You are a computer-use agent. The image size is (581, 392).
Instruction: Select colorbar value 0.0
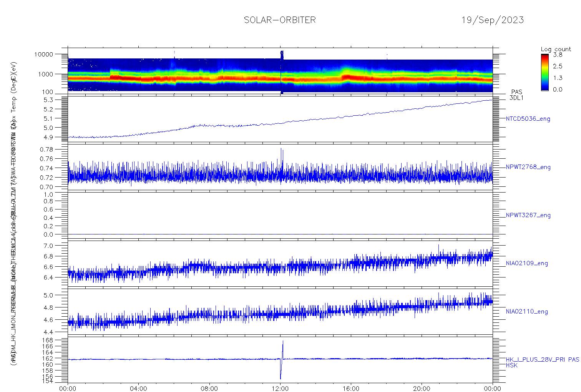click(x=558, y=89)
